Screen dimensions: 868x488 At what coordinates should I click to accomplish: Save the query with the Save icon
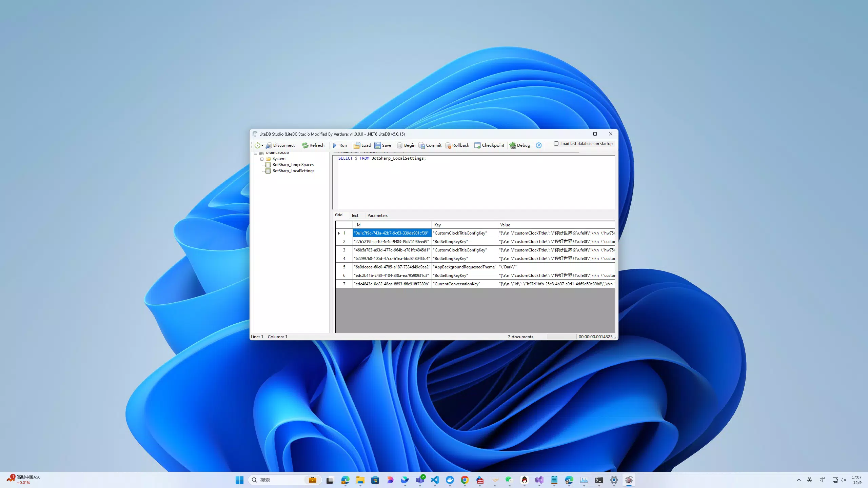click(x=383, y=145)
